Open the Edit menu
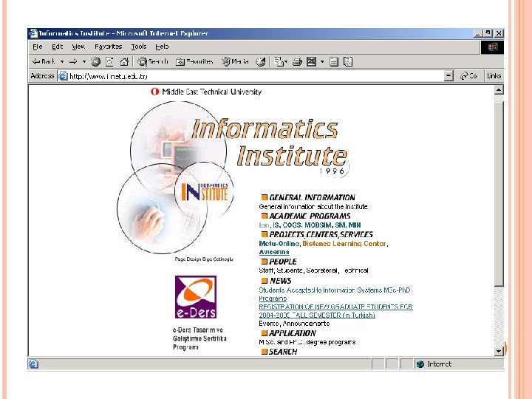The image size is (532, 399). (58, 47)
